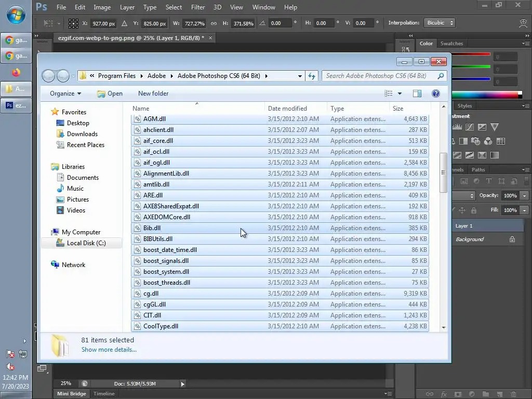The width and height of the screenshot is (532, 399).
Task: Open the Filter menu
Action: click(198, 7)
